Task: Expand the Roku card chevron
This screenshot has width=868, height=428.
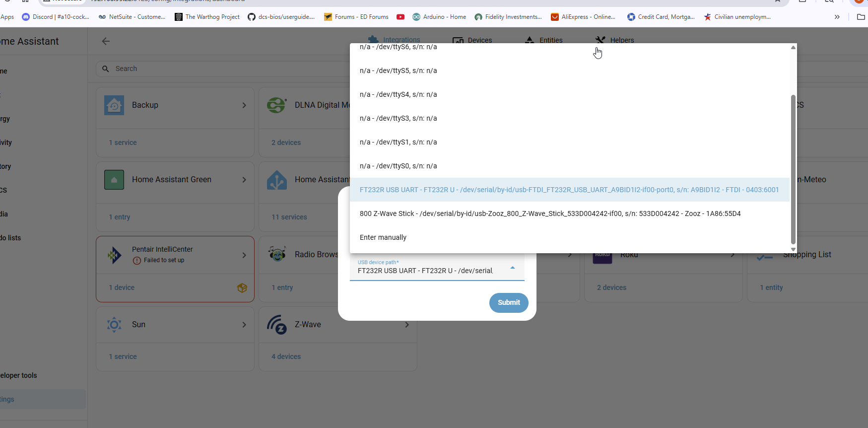Action: [733, 255]
